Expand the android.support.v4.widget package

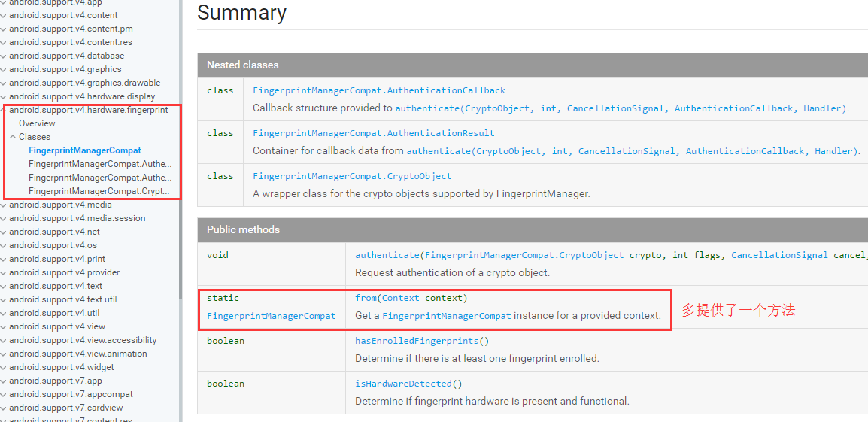coord(4,367)
